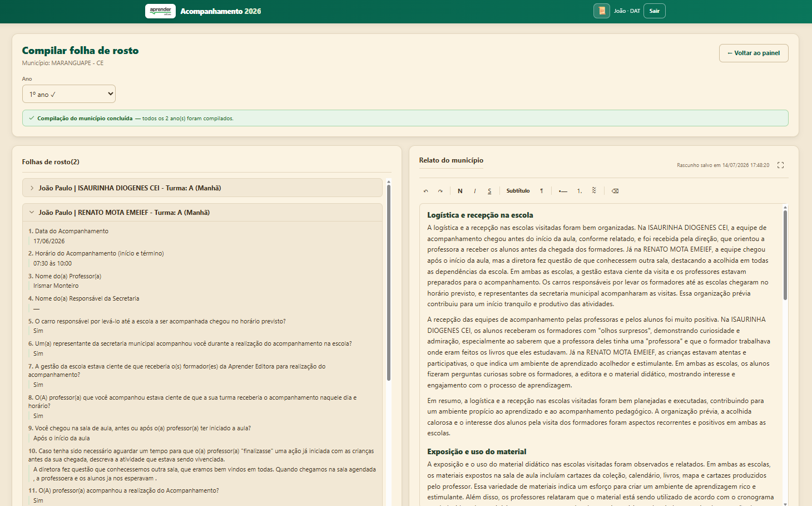
Task: Toggle underline (S) formatting
Action: click(489, 191)
